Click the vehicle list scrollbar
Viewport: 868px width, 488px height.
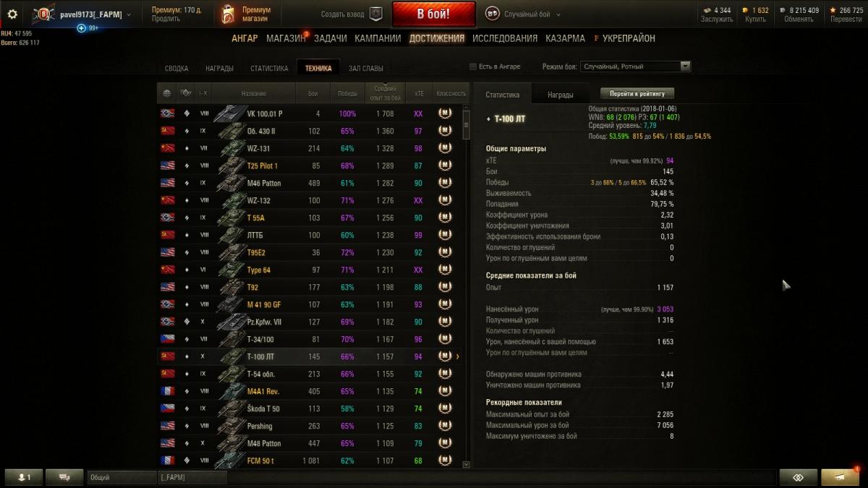click(x=466, y=287)
